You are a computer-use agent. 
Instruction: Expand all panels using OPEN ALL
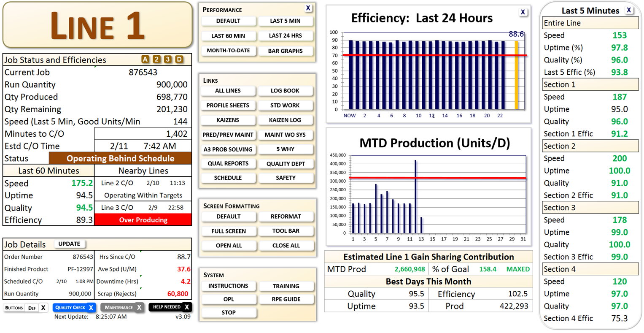(229, 245)
